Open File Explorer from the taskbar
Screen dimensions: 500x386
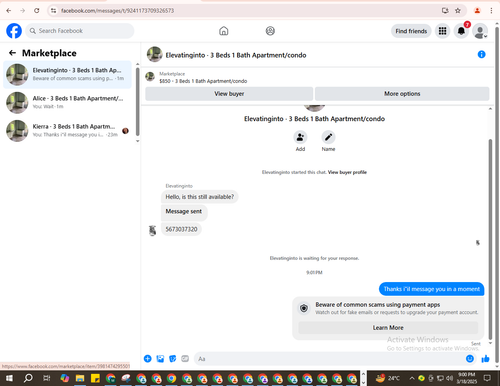click(x=80, y=378)
